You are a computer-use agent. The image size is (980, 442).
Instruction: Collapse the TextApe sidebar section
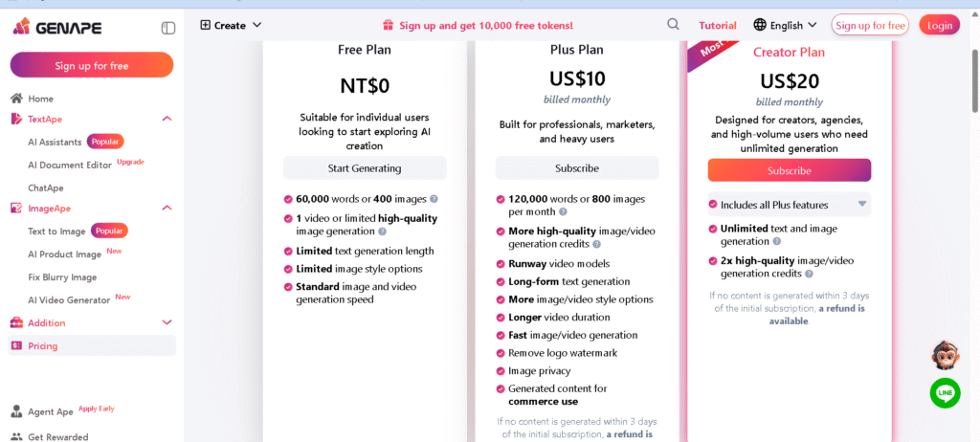pyautogui.click(x=167, y=119)
